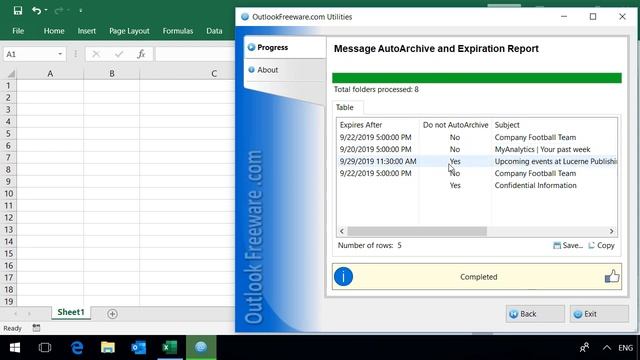Screen dimensions: 640x360
Task: Open the About section in utility sidebar
Action: pyautogui.click(x=285, y=70)
